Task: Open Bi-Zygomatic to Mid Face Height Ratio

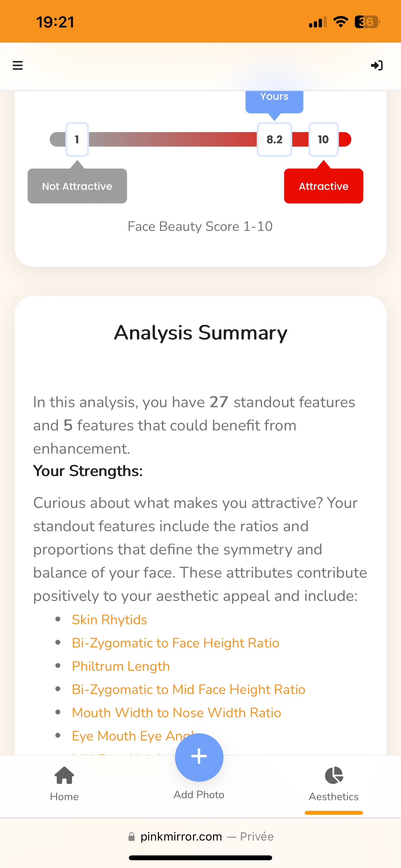Action: pos(188,689)
